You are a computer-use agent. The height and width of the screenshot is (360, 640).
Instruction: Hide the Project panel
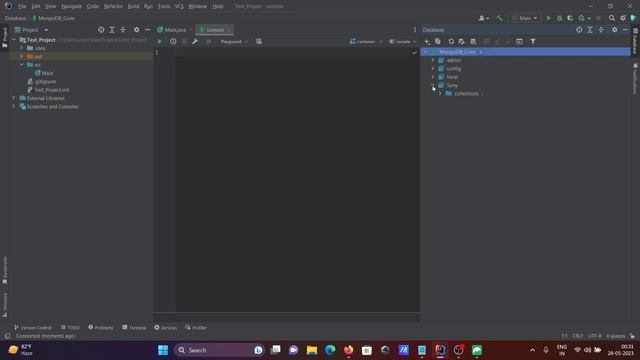click(x=148, y=30)
